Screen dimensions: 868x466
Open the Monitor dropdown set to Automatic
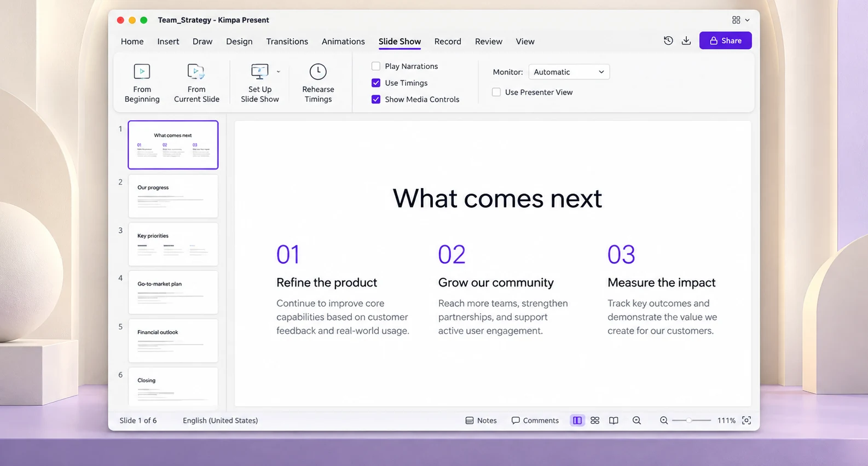[569, 72]
